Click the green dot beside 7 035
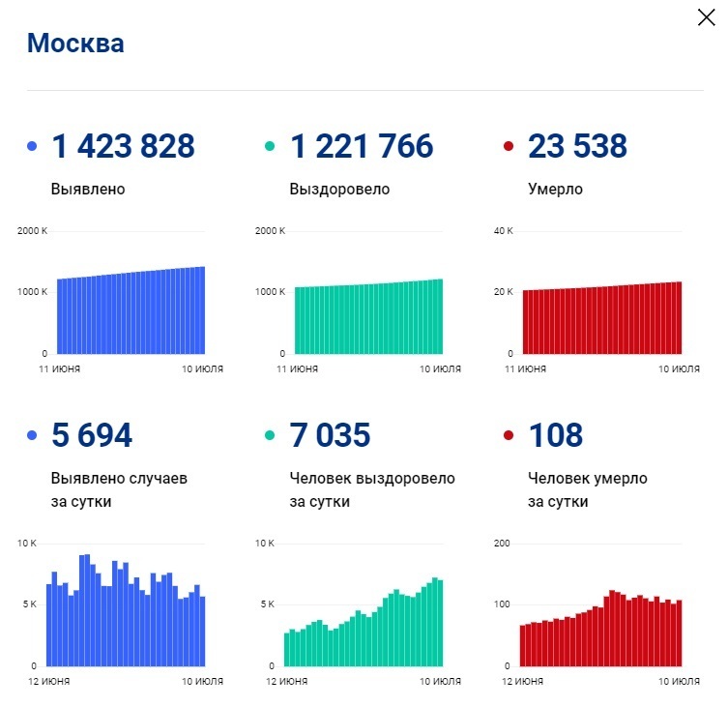The width and height of the screenshot is (728, 707). (x=271, y=436)
